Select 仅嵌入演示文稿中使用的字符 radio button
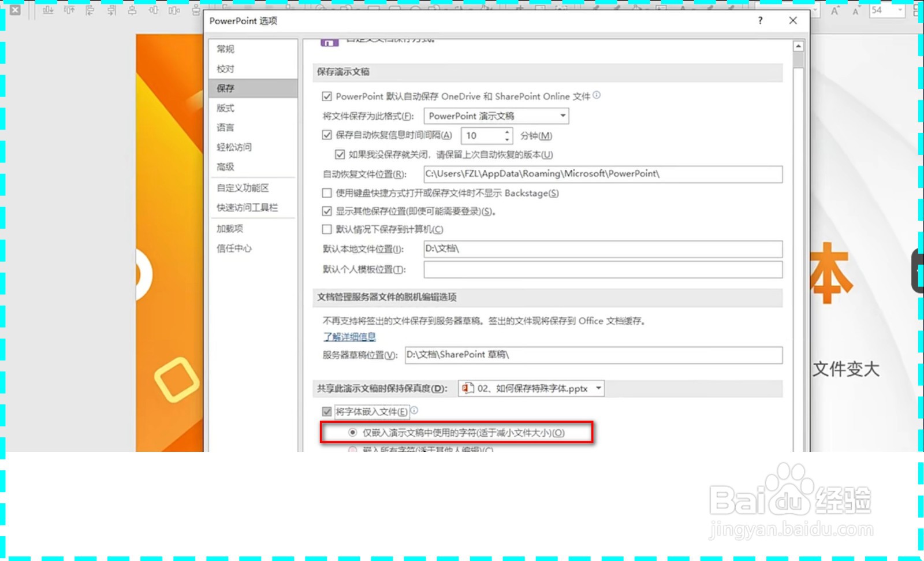Viewport: 924px width, 561px height. click(x=352, y=432)
